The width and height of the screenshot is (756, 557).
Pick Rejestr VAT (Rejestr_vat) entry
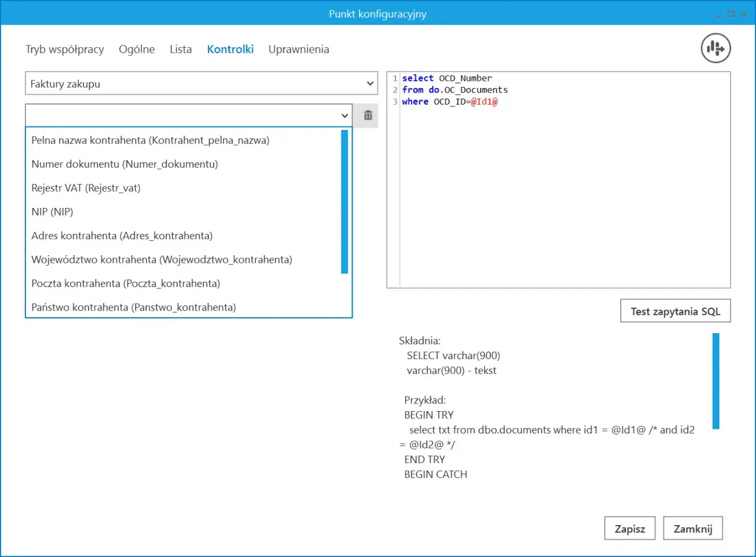(x=183, y=188)
